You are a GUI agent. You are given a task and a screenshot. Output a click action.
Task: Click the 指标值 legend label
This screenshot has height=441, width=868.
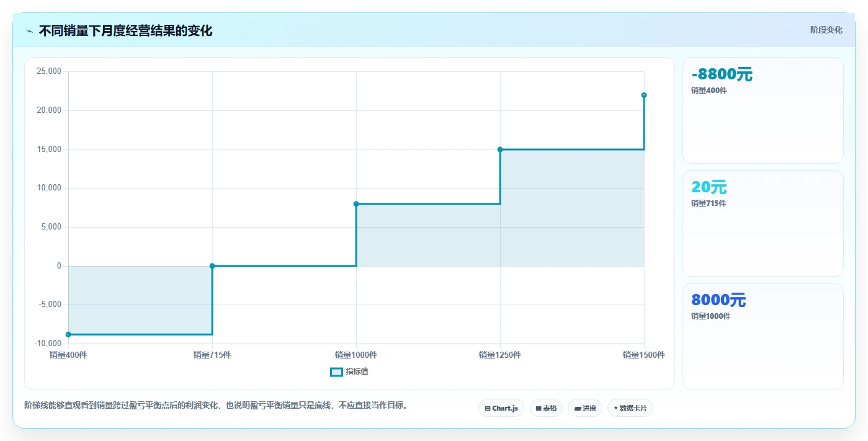coord(357,372)
